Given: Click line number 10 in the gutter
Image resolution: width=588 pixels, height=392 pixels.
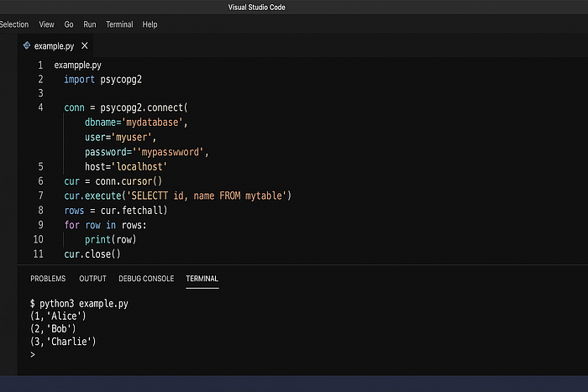Looking at the screenshot, I should click(x=39, y=239).
